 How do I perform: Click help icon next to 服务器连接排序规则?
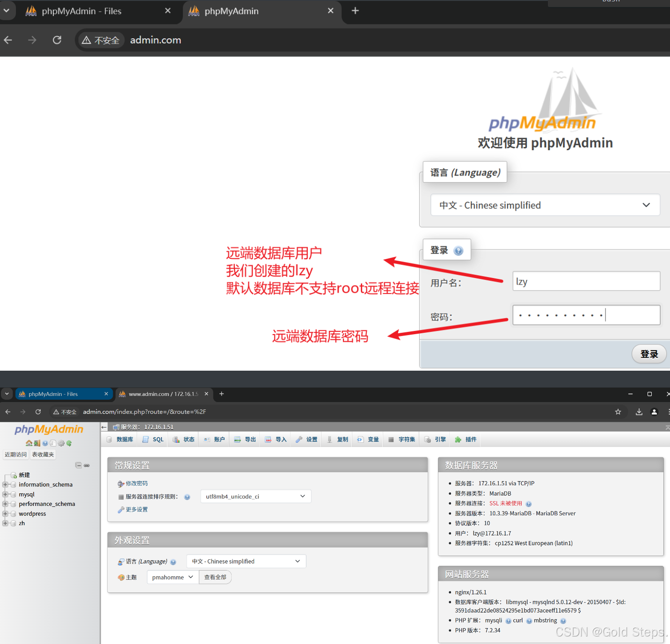click(x=187, y=497)
